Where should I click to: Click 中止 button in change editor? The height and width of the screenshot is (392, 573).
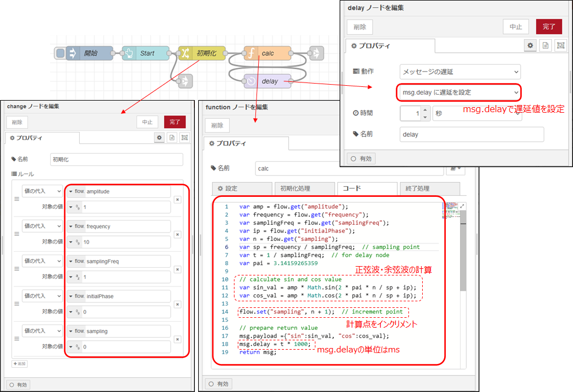[148, 122]
